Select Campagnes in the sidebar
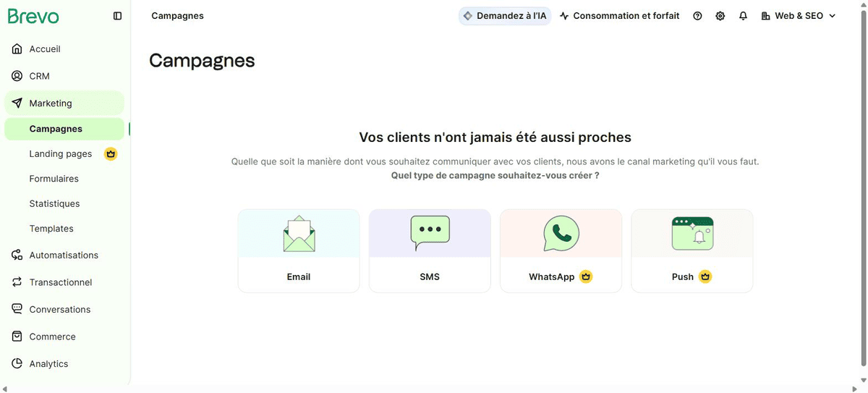The width and height of the screenshot is (868, 393). click(64, 129)
